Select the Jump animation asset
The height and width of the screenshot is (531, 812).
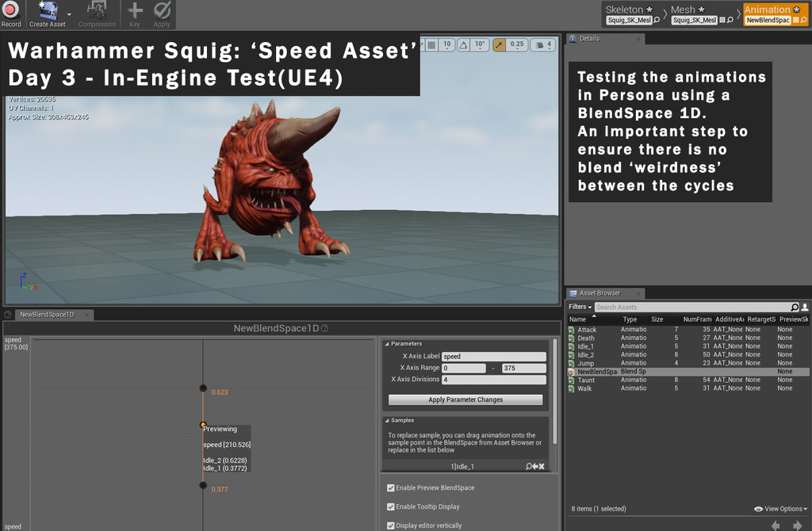[688, 363]
